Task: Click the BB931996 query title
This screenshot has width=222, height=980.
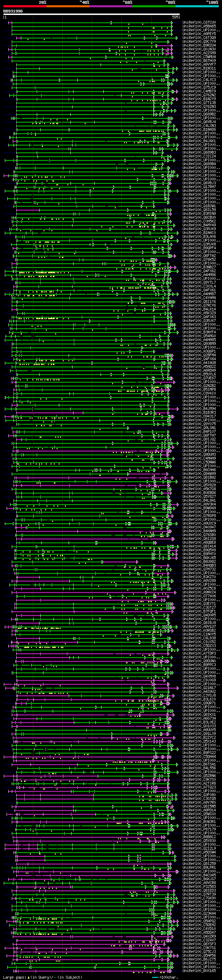Action: tap(13, 11)
